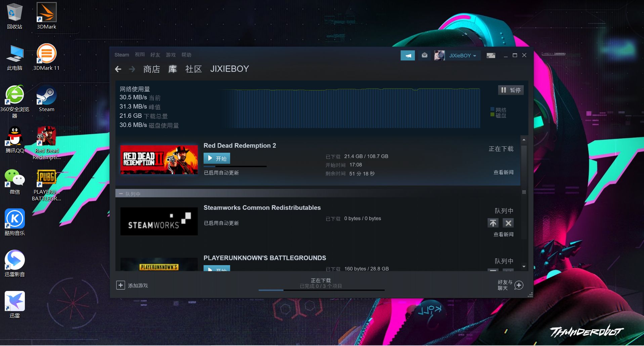Switch to the 库 (Library) tab
This screenshot has height=346, width=644.
[x=173, y=69]
